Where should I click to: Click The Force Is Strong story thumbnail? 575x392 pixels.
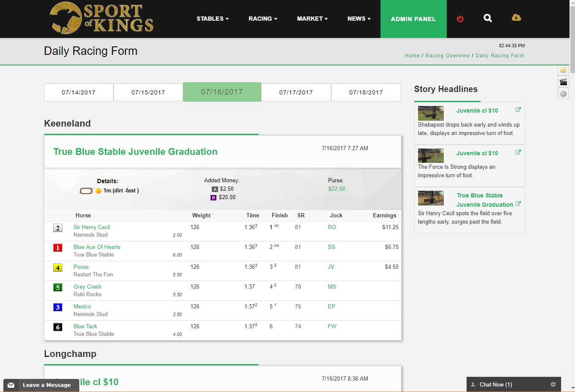pos(431,156)
